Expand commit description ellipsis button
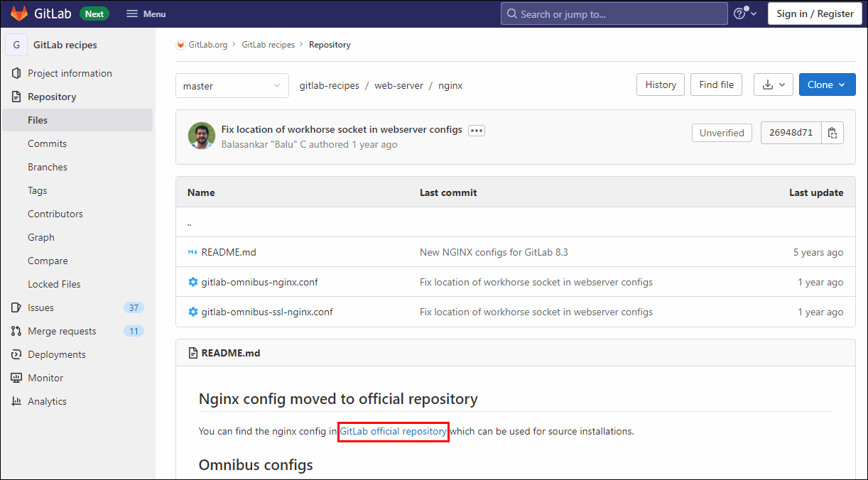This screenshot has height=480, width=868. pyautogui.click(x=477, y=131)
